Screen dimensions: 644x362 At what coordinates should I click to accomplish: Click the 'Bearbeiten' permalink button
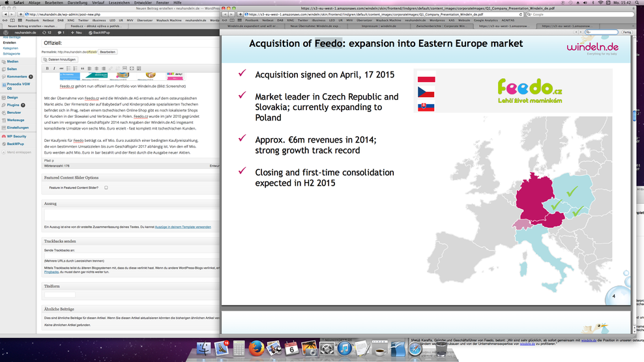[108, 52]
